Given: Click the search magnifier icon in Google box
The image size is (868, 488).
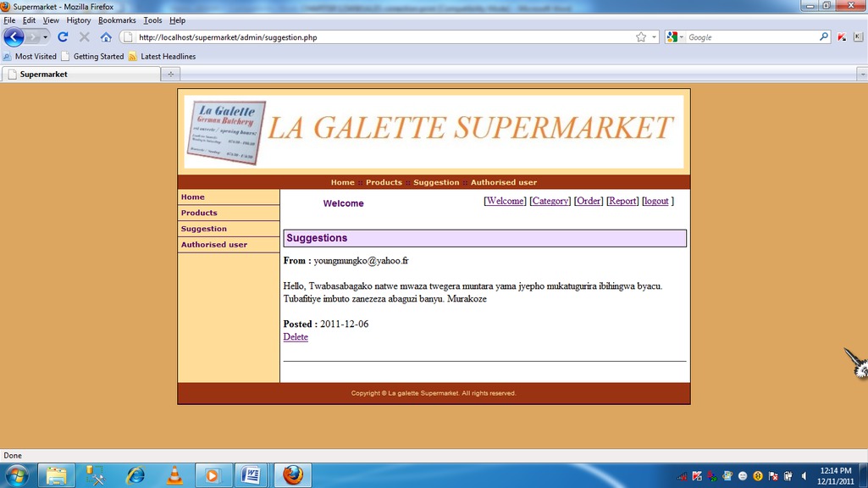Looking at the screenshot, I should coord(823,37).
